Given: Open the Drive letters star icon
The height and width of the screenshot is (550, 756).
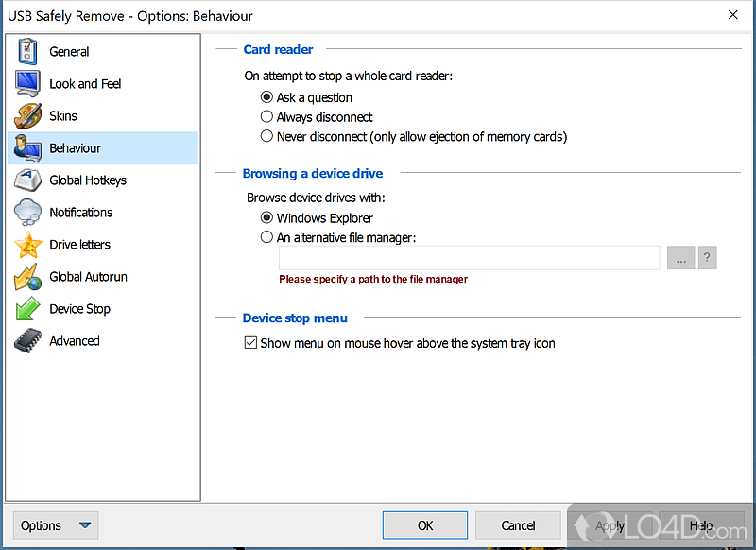Looking at the screenshot, I should pos(28,244).
